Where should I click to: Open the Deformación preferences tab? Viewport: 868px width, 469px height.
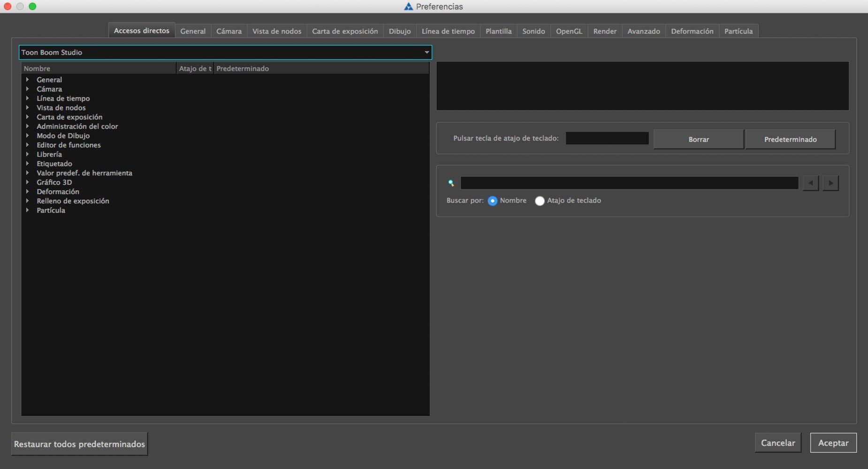coord(692,31)
